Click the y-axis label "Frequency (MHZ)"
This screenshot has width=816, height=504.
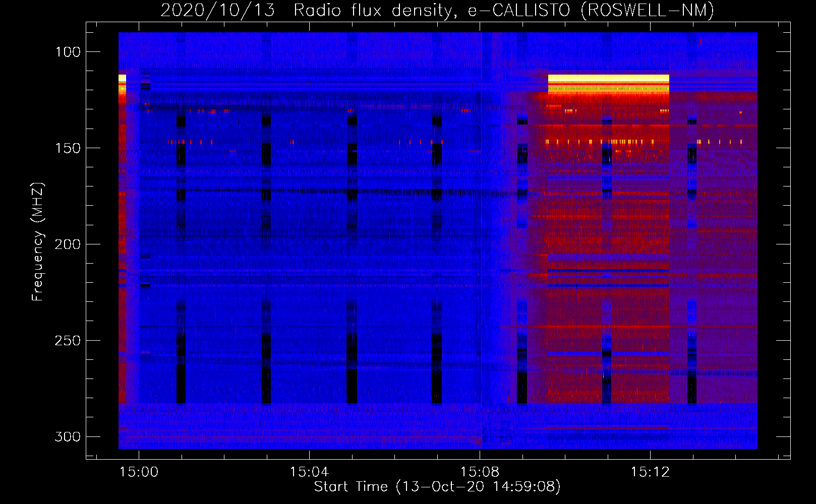38,241
